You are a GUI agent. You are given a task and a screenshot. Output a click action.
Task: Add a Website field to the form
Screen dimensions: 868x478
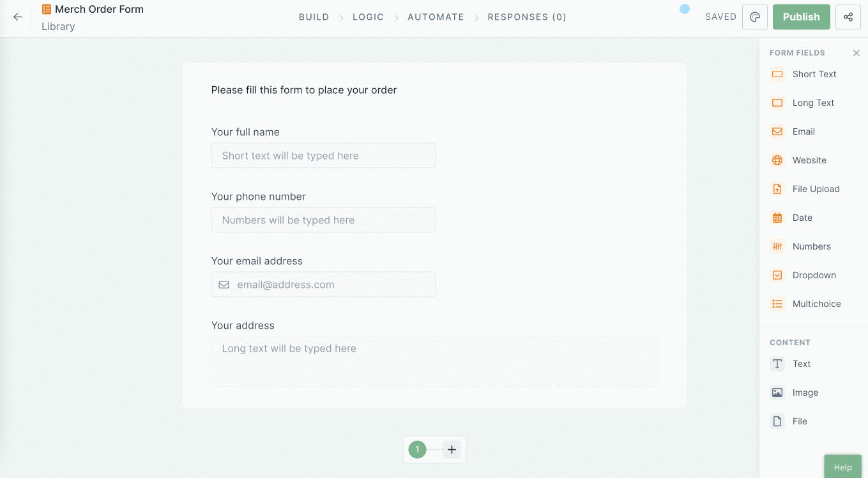coord(810,160)
